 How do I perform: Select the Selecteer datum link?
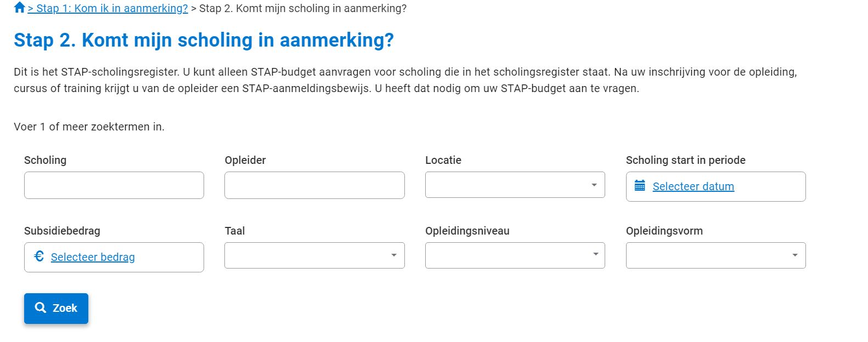694,186
